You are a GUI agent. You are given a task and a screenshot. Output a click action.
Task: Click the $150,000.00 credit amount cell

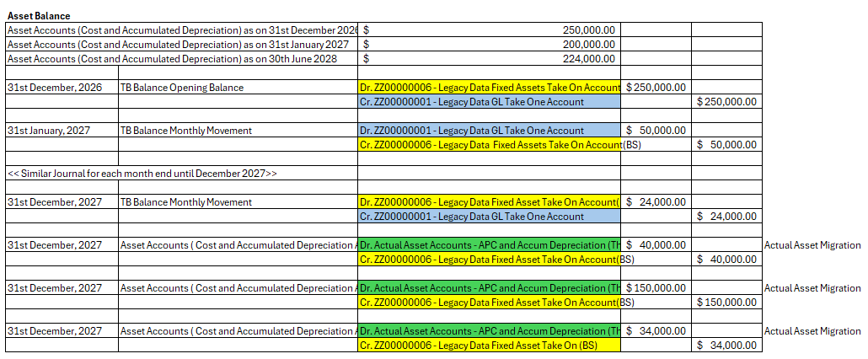coord(727,303)
